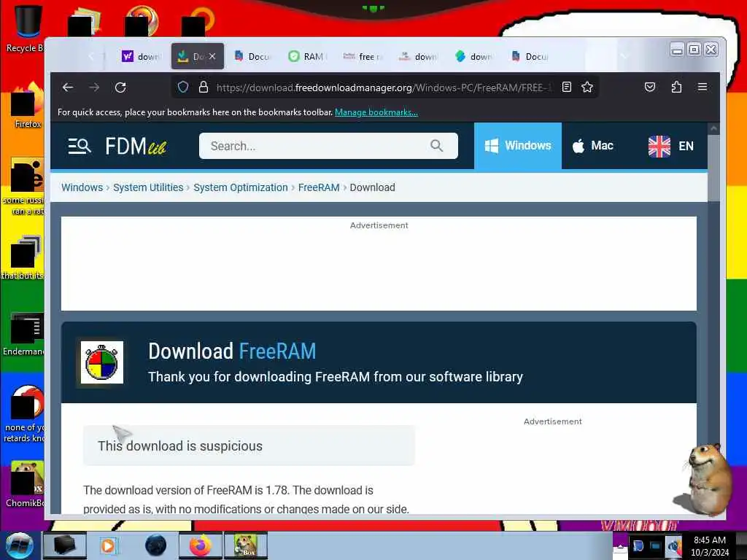Image resolution: width=747 pixels, height=560 pixels.
Task: Switch to the Yahoo 'down' tab
Action: pos(140,56)
